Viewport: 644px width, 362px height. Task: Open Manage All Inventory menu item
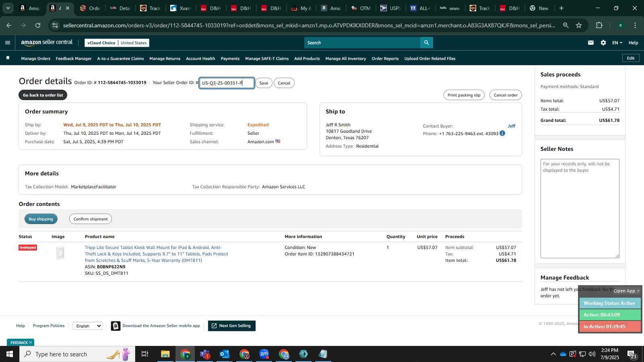coord(346,58)
